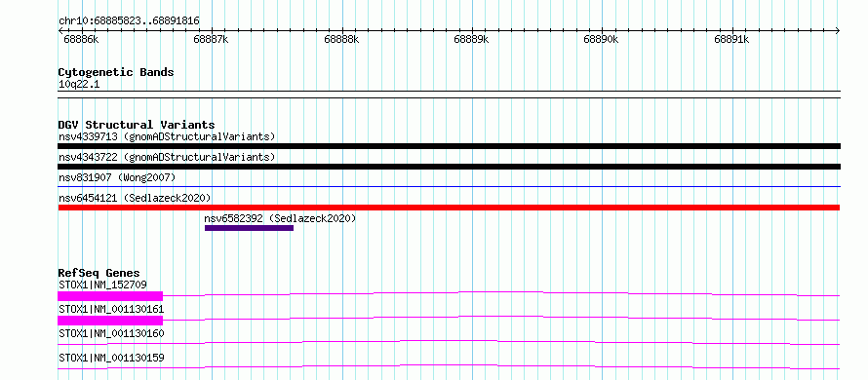Click the ruler's left arrowhead
The image size is (868, 380).
pyautogui.click(x=60, y=30)
